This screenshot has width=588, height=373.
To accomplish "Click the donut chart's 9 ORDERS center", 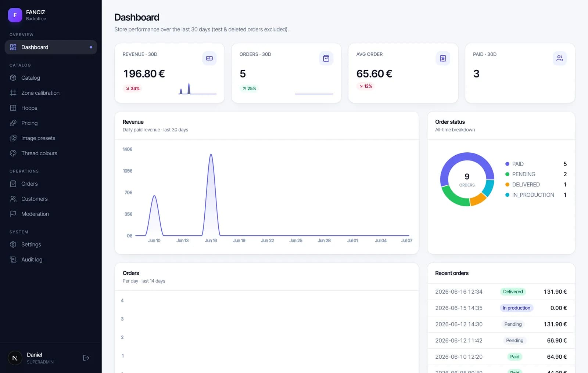I will 467,180.
